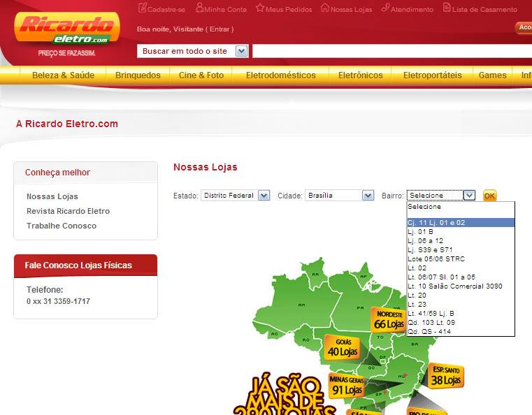532x415 pixels.
Task: Click the Minas Gerais 91 Lojas label
Action: point(347,386)
